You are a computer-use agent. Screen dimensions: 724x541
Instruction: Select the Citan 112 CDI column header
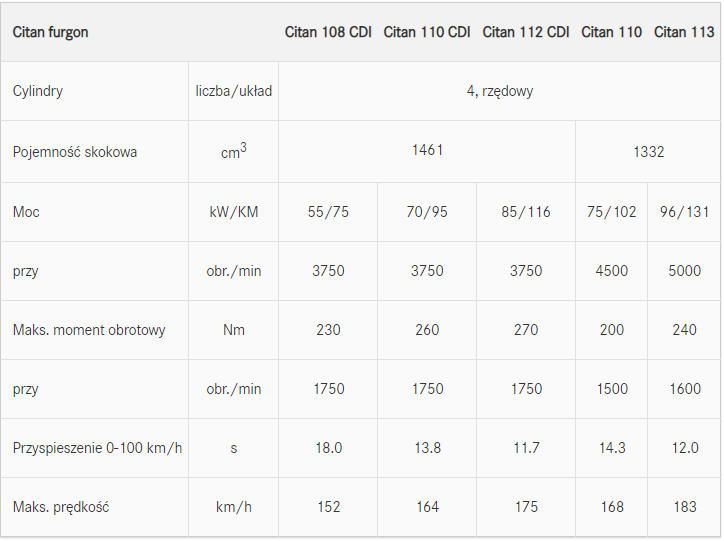coord(525,32)
